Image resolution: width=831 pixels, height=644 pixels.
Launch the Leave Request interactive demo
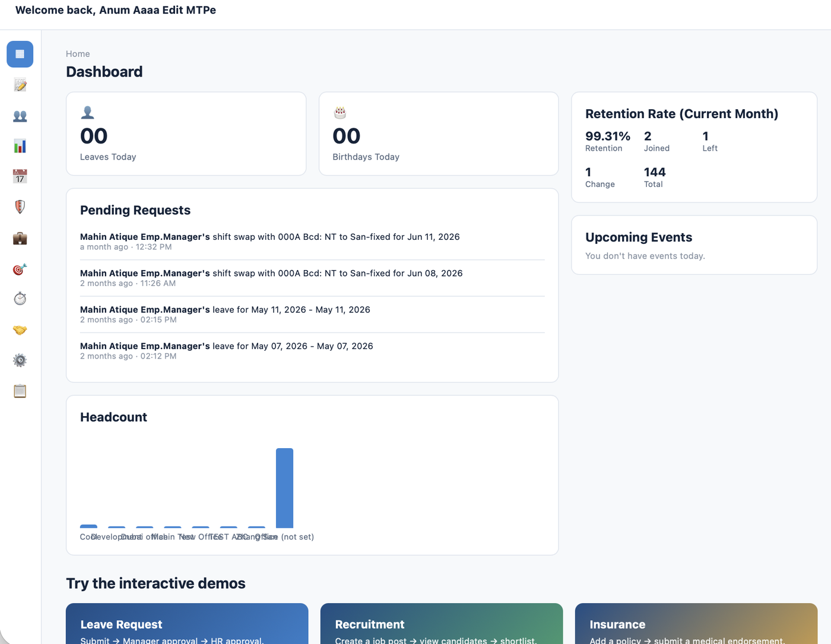(187, 624)
